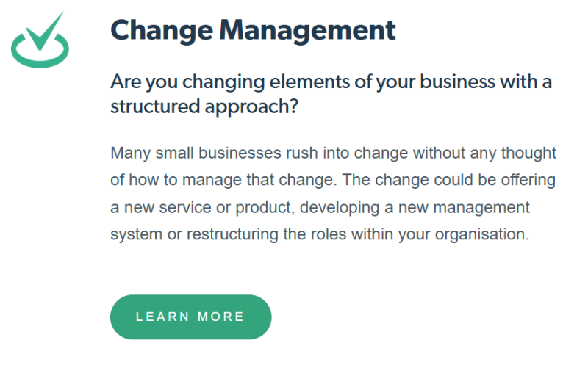Click the paragraph line starting "Many small businesses"
This screenshot has width=588, height=365.
[x=333, y=153]
